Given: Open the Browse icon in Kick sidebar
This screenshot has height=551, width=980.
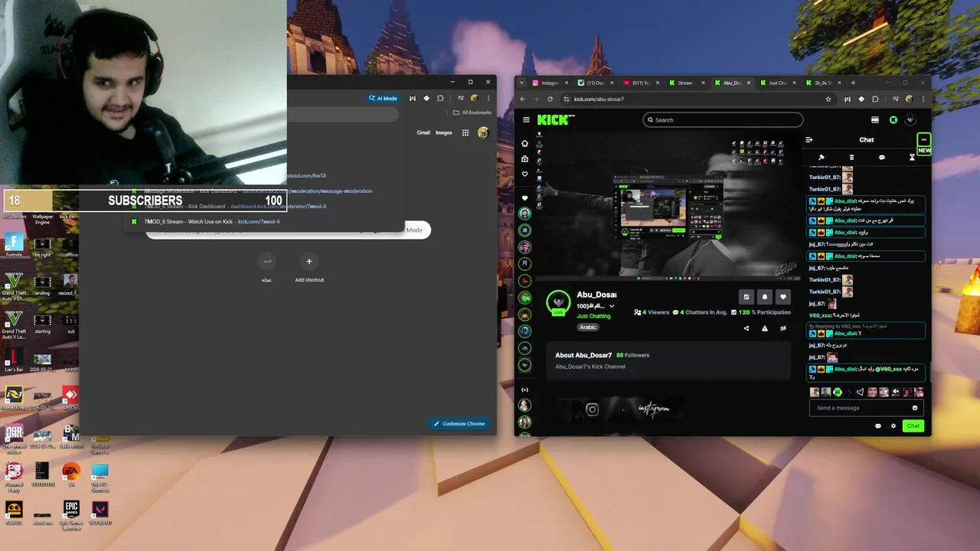Looking at the screenshot, I should (524, 158).
